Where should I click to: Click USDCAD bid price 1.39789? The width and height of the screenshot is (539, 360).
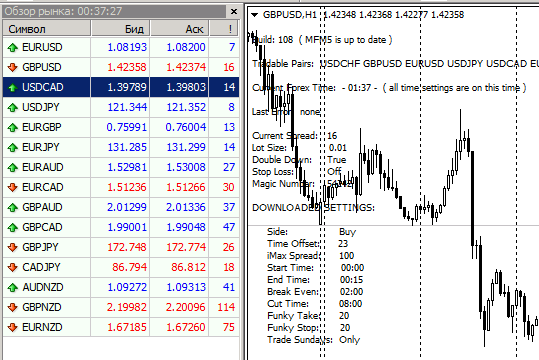(x=127, y=87)
